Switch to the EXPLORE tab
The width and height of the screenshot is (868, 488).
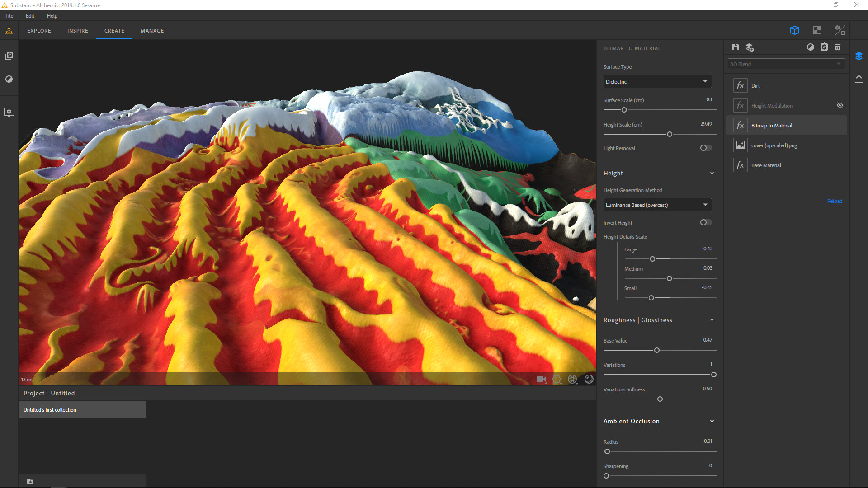tap(39, 31)
